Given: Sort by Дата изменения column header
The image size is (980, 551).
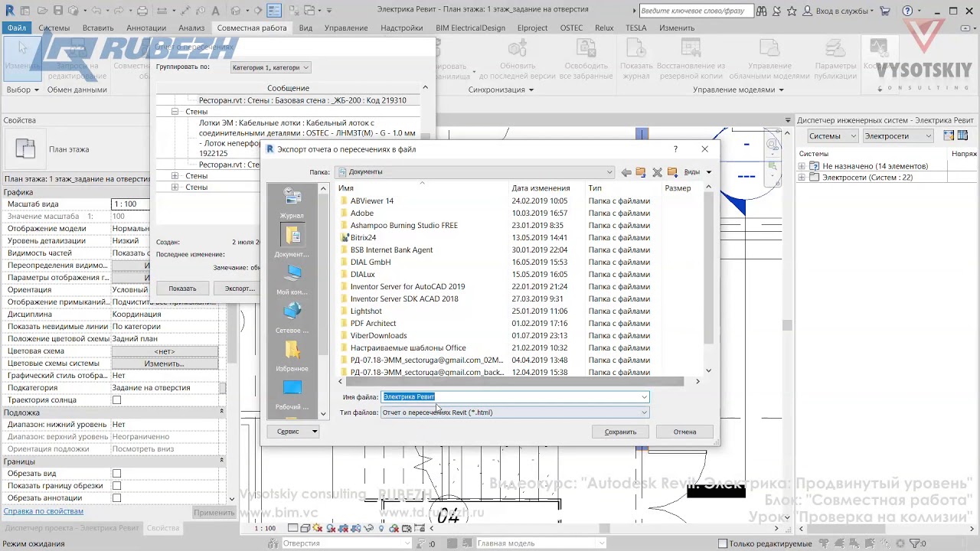Looking at the screenshot, I should (541, 188).
